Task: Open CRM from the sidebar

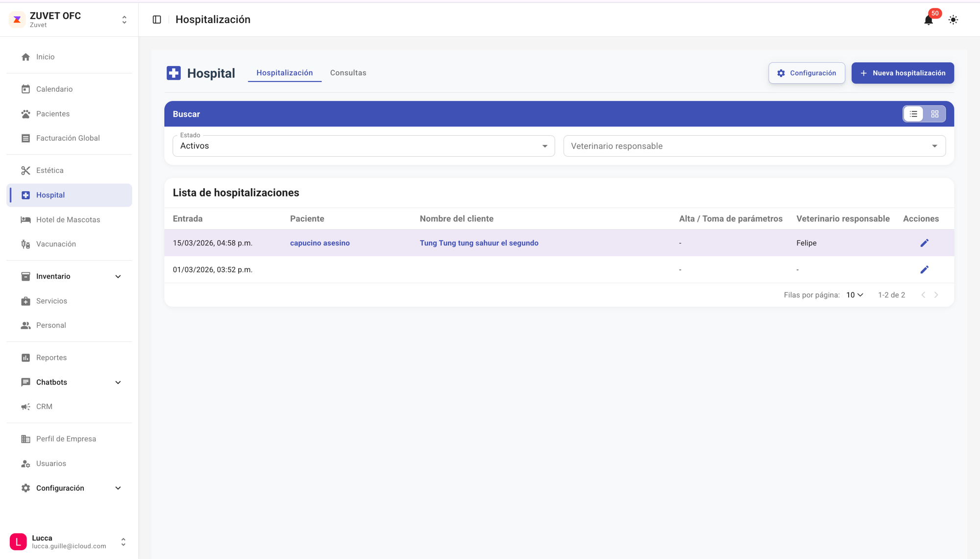Action: point(69,407)
